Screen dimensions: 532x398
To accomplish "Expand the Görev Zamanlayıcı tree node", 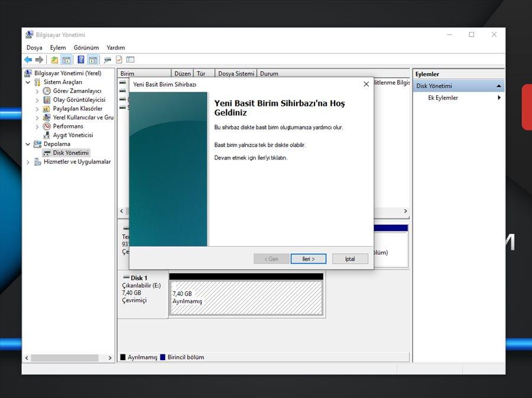I will click(37, 91).
